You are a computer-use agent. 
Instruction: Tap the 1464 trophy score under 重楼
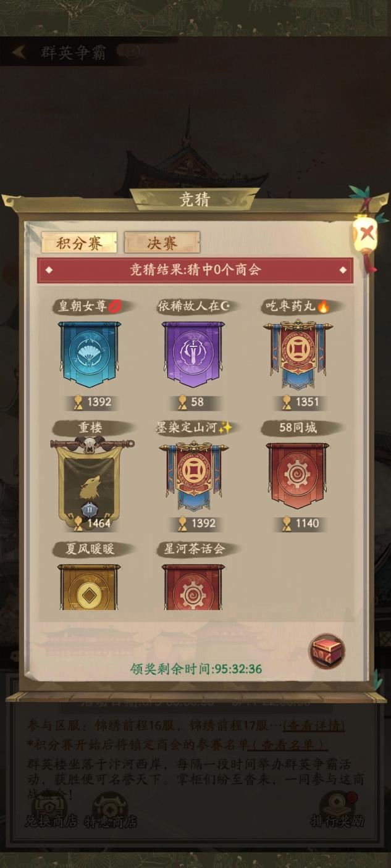click(93, 524)
